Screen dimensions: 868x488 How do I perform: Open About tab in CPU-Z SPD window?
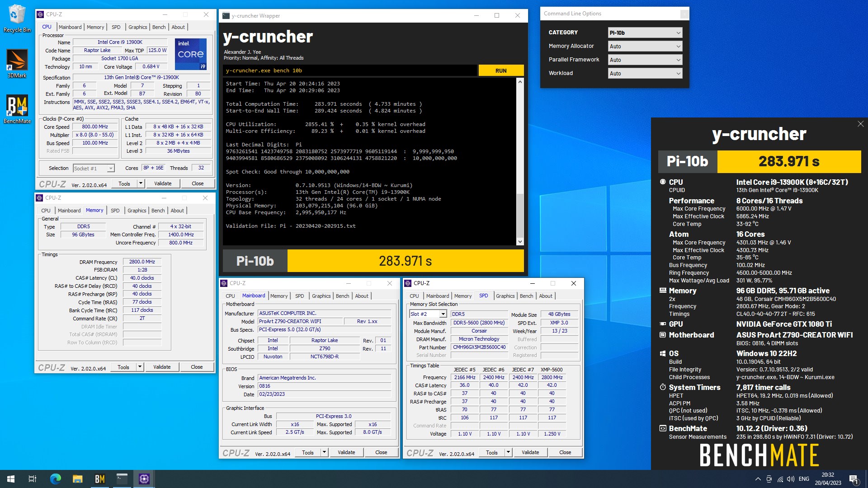(x=546, y=296)
